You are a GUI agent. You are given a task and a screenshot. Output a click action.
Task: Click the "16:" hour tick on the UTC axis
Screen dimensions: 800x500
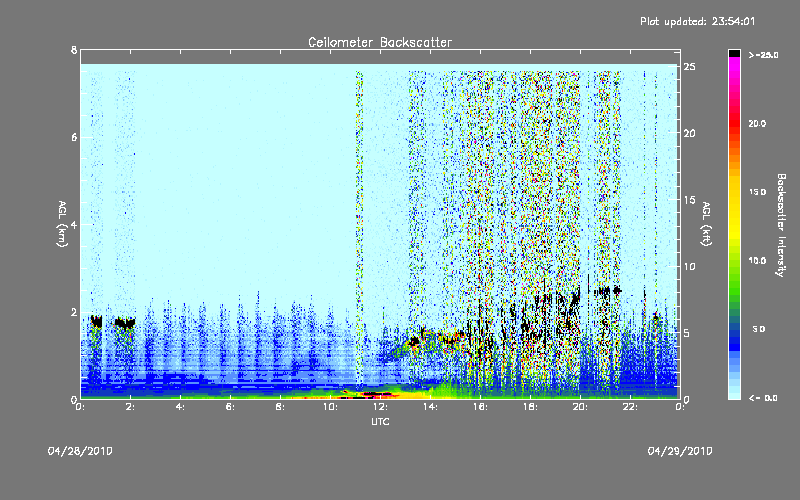(481, 407)
